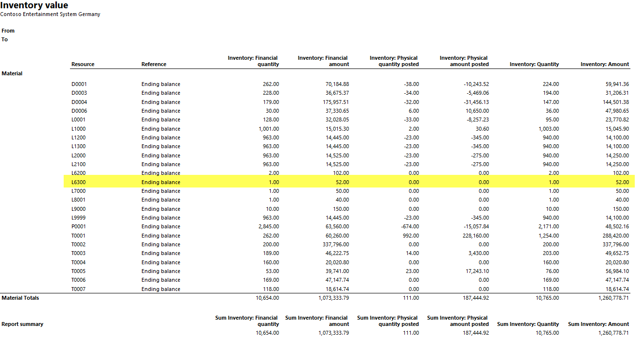Click the Inventory value report title
This screenshot has width=644, height=341.
tap(34, 5)
